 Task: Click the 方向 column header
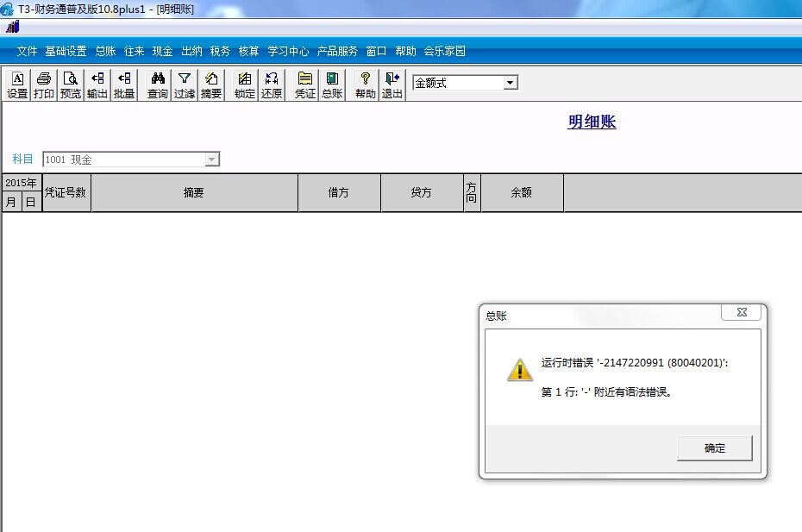[472, 192]
